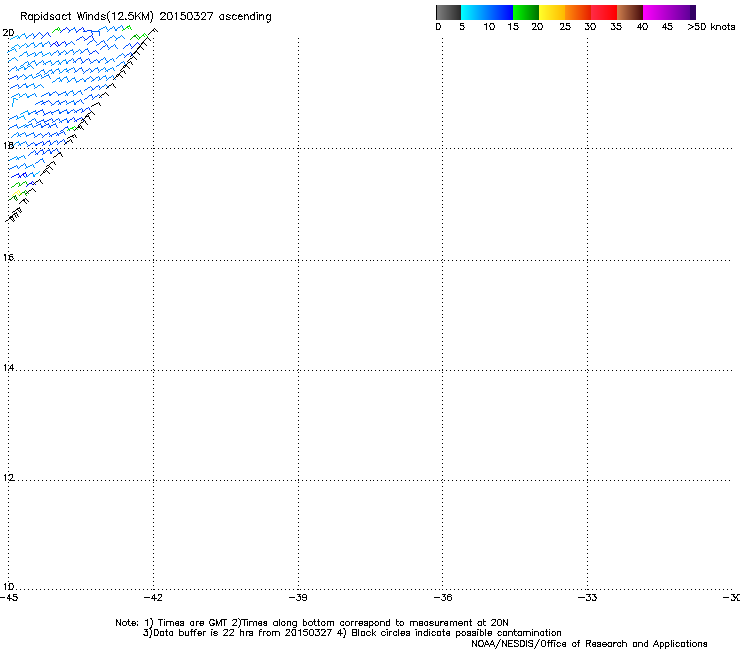Click the chart title 'Rapidscat Winds(12.5KM)'
The image size is (740, 650).
[x=87, y=17]
